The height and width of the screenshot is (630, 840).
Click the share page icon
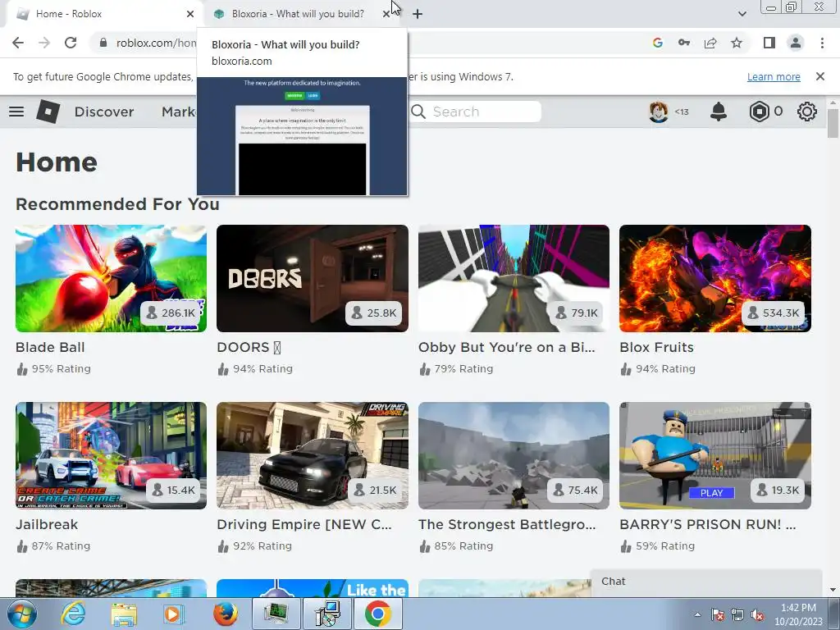pyautogui.click(x=710, y=43)
